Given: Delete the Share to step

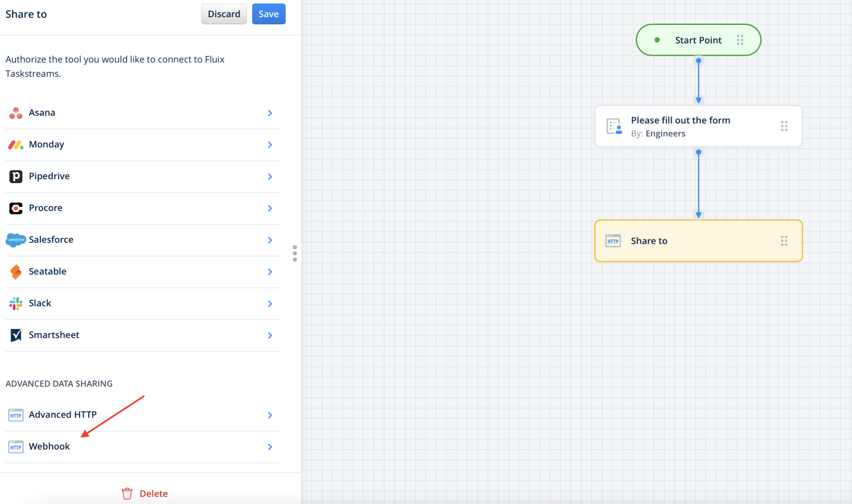Looking at the screenshot, I should (x=153, y=494).
